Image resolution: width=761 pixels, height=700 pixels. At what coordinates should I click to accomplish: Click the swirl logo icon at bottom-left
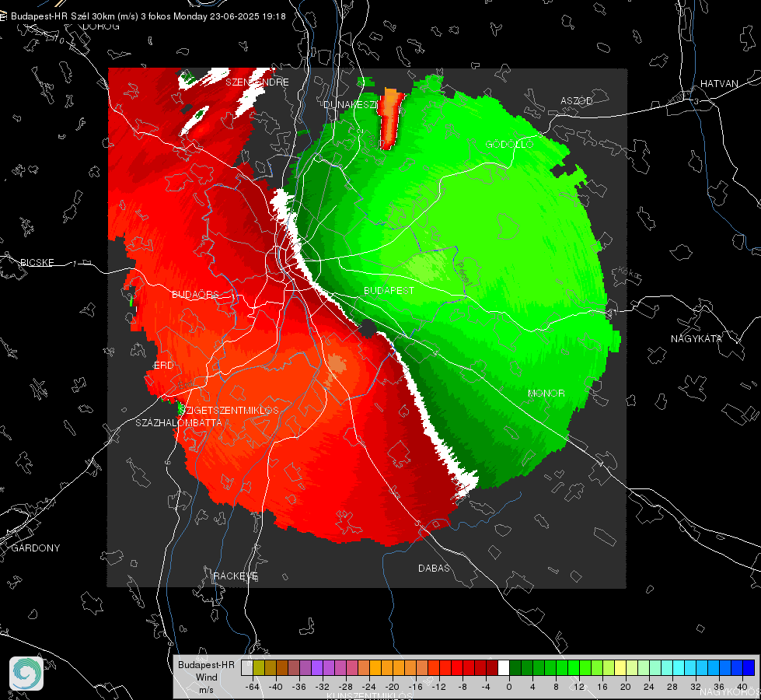(26, 674)
